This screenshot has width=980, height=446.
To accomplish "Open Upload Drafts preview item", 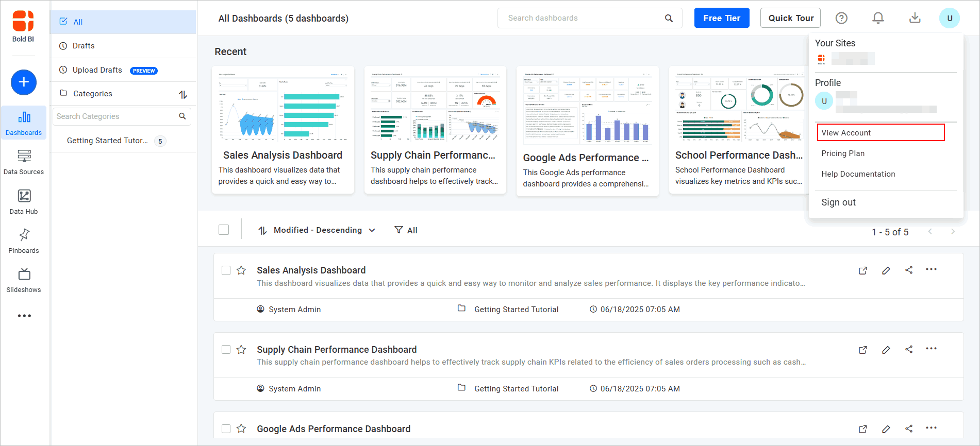I will pyautogui.click(x=123, y=70).
